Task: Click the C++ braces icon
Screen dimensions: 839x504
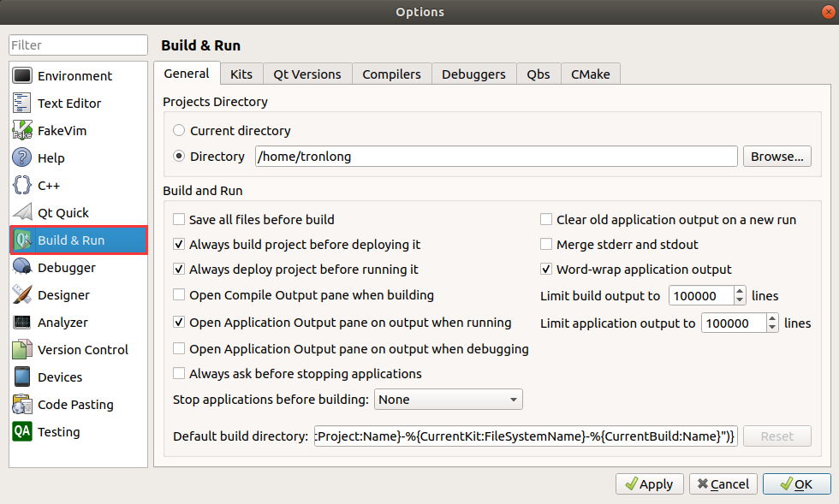Action: [23, 186]
